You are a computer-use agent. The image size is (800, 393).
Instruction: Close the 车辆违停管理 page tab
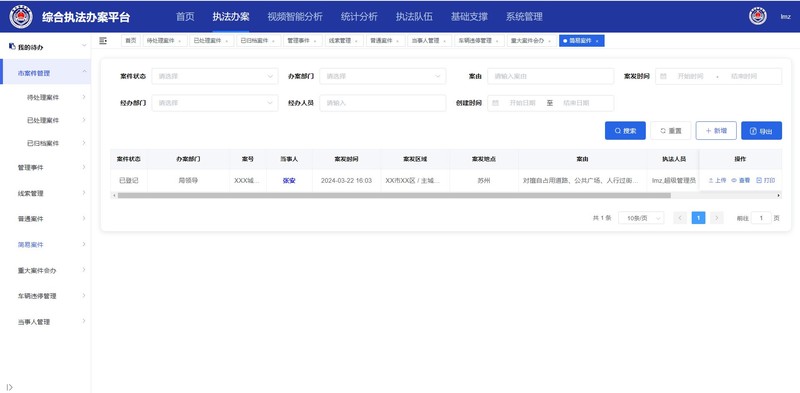pyautogui.click(x=496, y=41)
